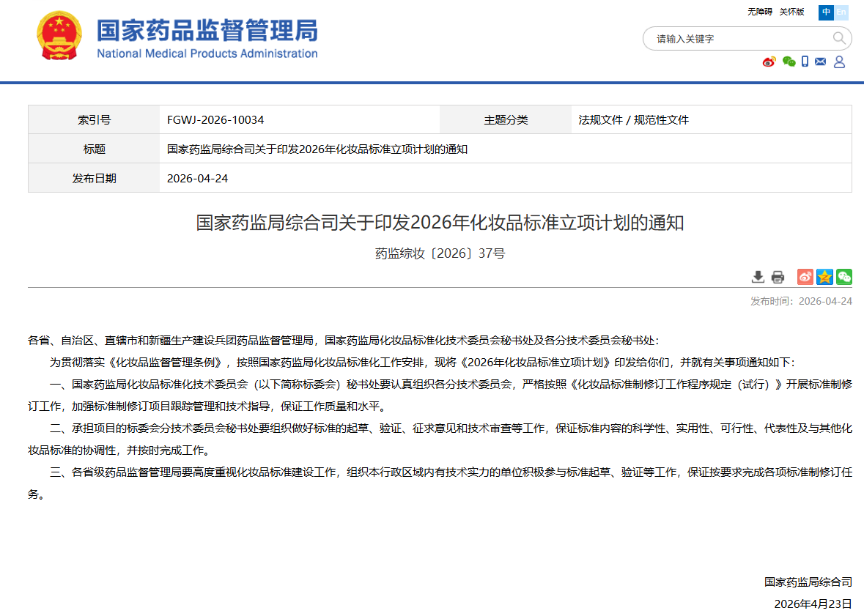
Task: Open the user account icon
Action: (840, 62)
